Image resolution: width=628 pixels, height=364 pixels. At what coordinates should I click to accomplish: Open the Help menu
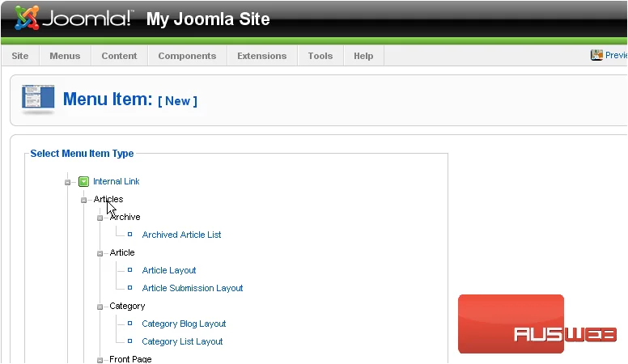(363, 56)
